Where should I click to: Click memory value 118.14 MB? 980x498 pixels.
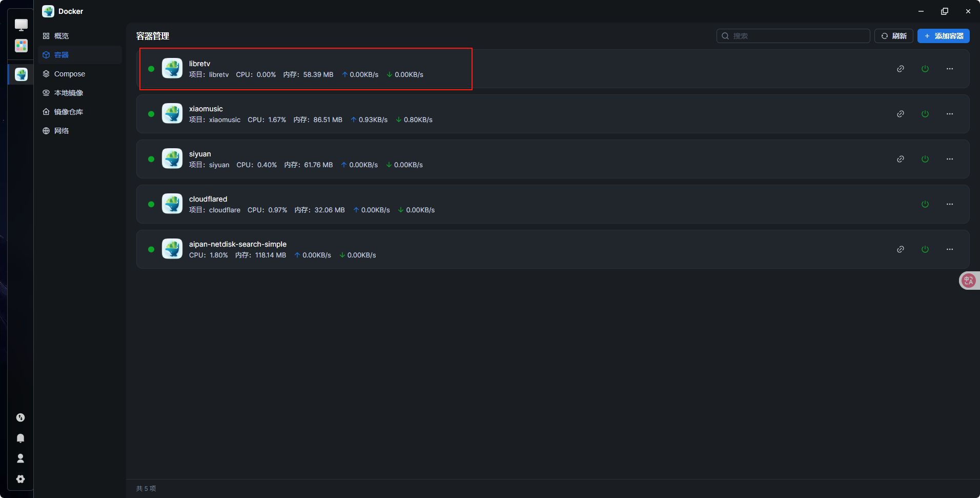point(271,255)
